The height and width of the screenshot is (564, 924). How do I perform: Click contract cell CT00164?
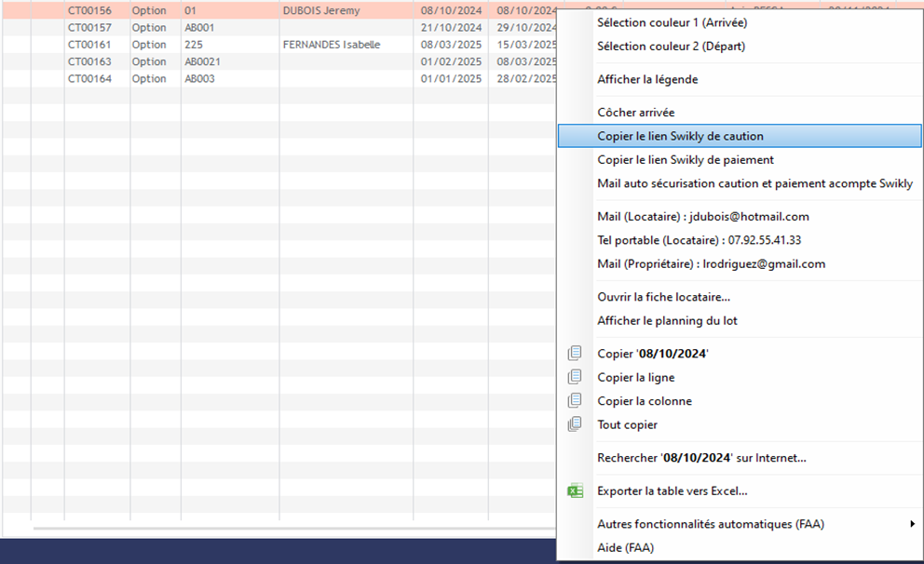pyautogui.click(x=89, y=79)
